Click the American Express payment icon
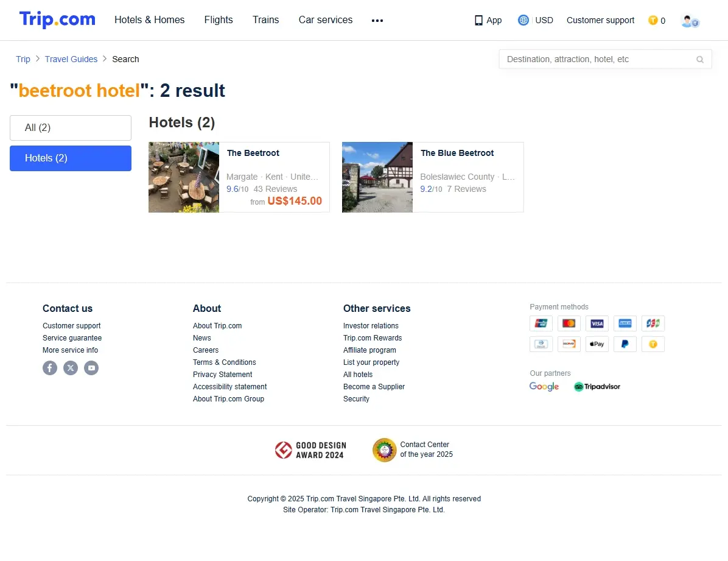Image resolution: width=728 pixels, height=561 pixels. click(x=625, y=323)
